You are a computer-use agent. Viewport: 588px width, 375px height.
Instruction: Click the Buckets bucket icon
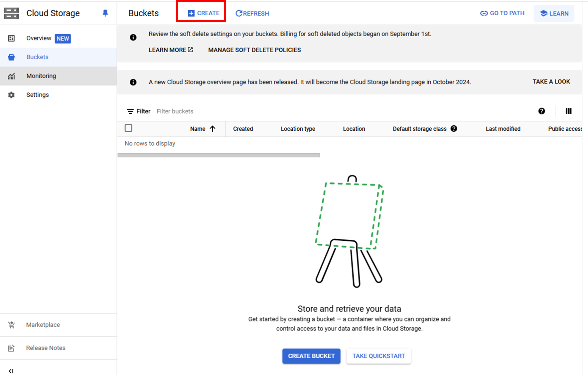(11, 57)
